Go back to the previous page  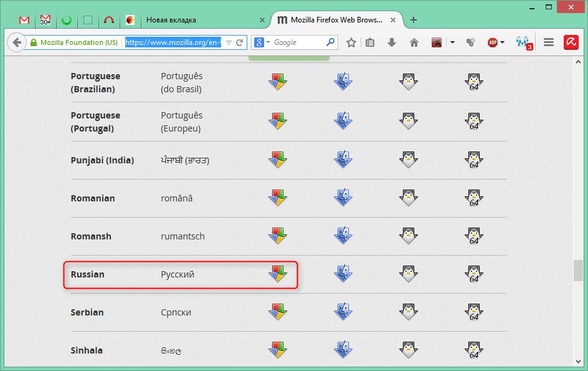[16, 42]
